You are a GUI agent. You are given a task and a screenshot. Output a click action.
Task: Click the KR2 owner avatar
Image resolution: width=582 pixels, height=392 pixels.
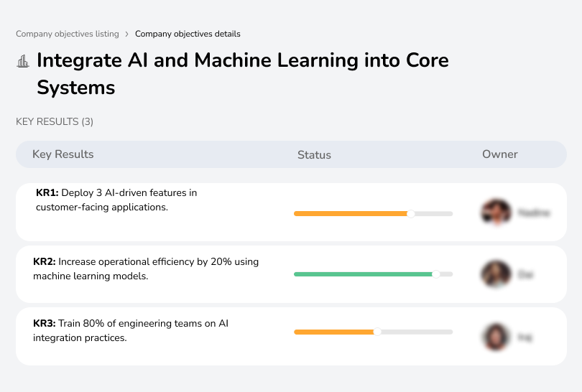pos(496,274)
